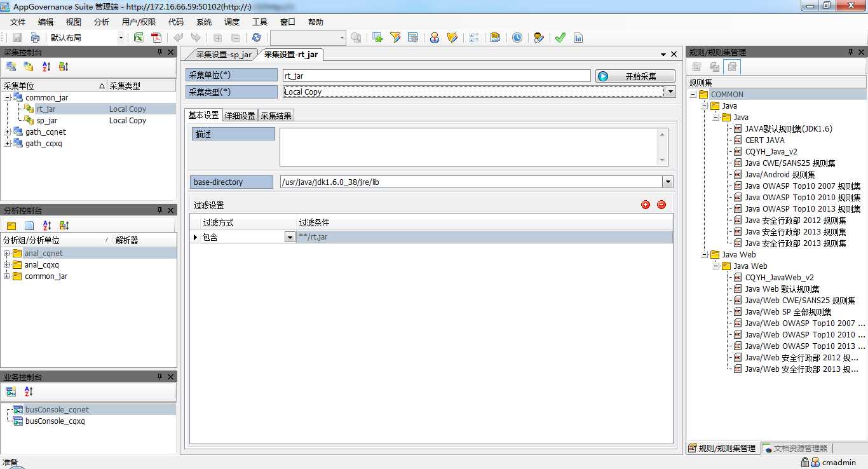Click A-Z sort icon in 业务控制台 panel
Viewport: 868px width, 469px height.
pyautogui.click(x=29, y=391)
